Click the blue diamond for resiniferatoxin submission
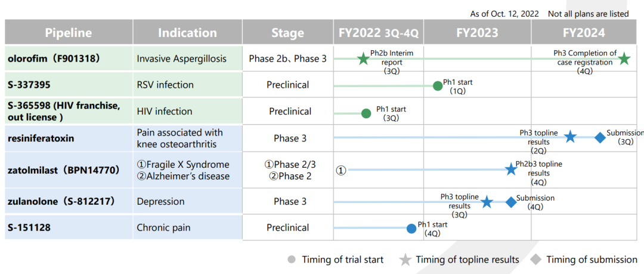This screenshot has width=644, height=274. click(600, 137)
